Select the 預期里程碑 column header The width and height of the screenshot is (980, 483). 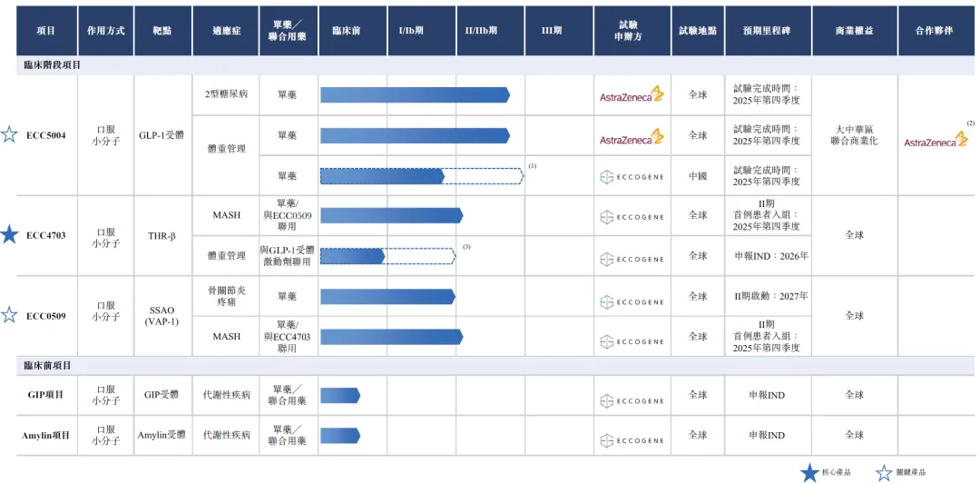pyautogui.click(x=766, y=30)
